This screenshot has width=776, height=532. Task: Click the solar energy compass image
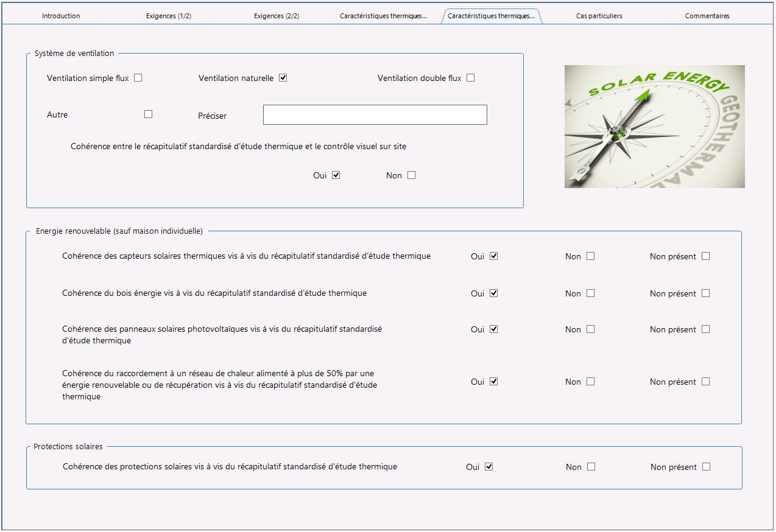pos(655,127)
